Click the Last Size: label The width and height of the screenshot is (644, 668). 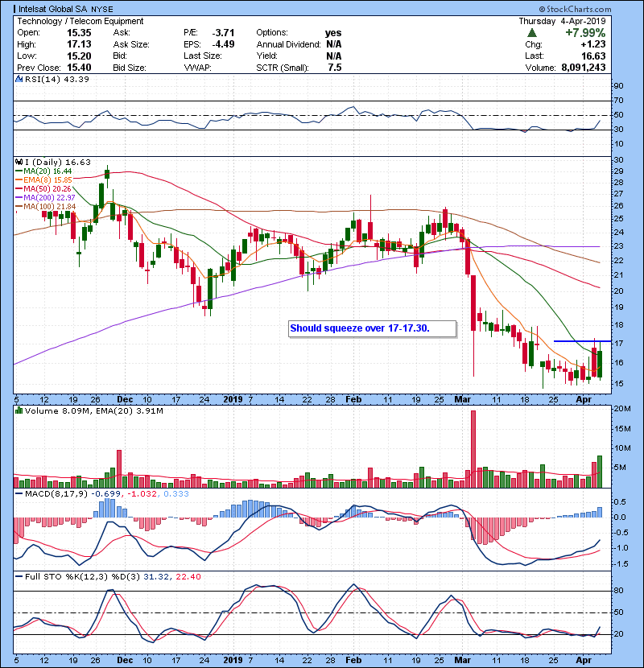click(202, 56)
